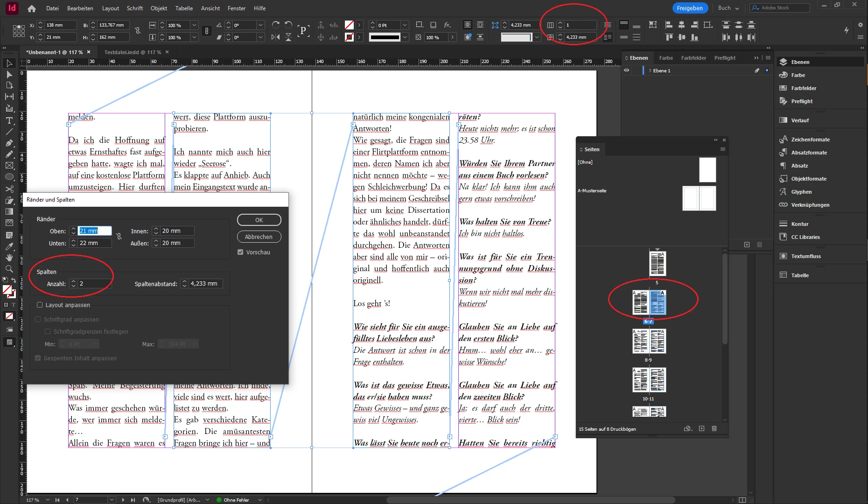
Task: Open the Textumfluss panel
Action: coord(805,256)
